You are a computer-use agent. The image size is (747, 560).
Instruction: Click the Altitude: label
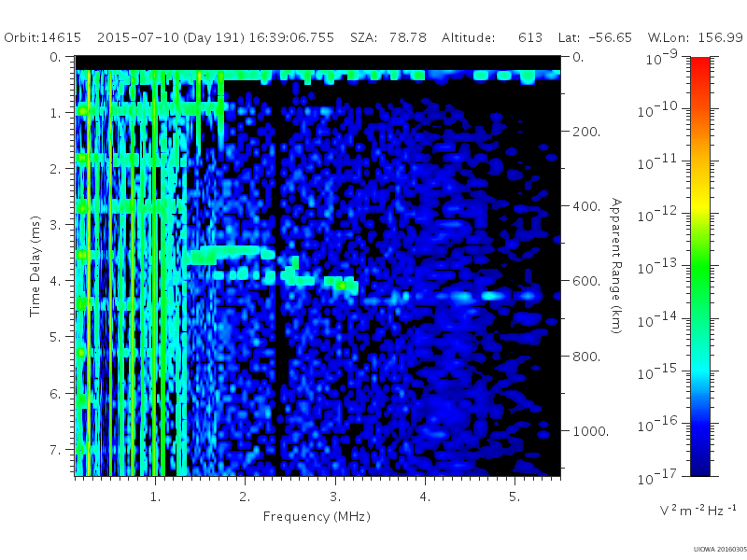point(469,37)
